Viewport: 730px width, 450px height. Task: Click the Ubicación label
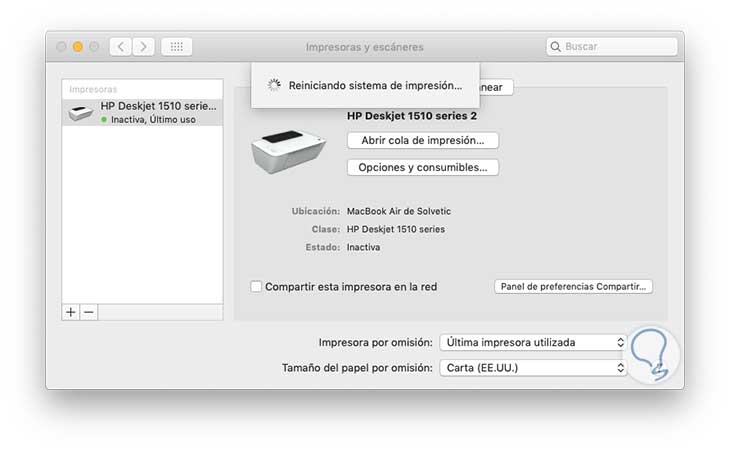[316, 211]
